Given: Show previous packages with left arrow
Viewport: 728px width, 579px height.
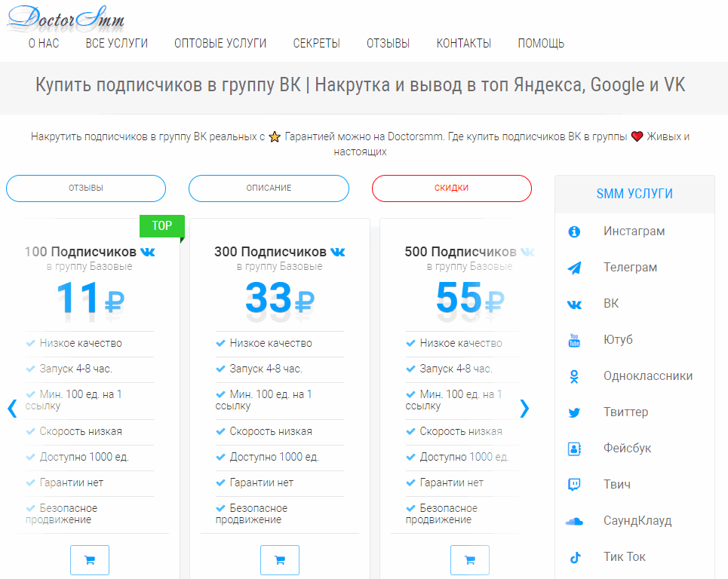Looking at the screenshot, I should (13, 409).
